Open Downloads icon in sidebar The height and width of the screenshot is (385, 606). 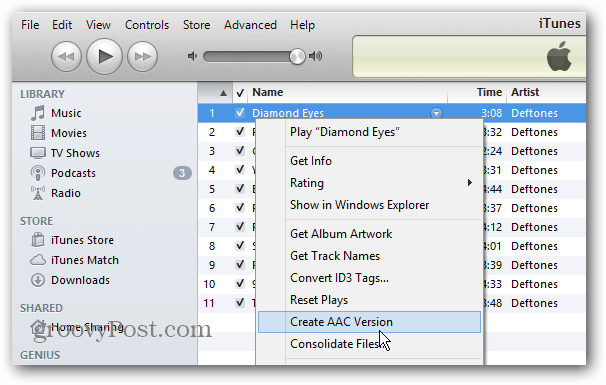[38, 280]
